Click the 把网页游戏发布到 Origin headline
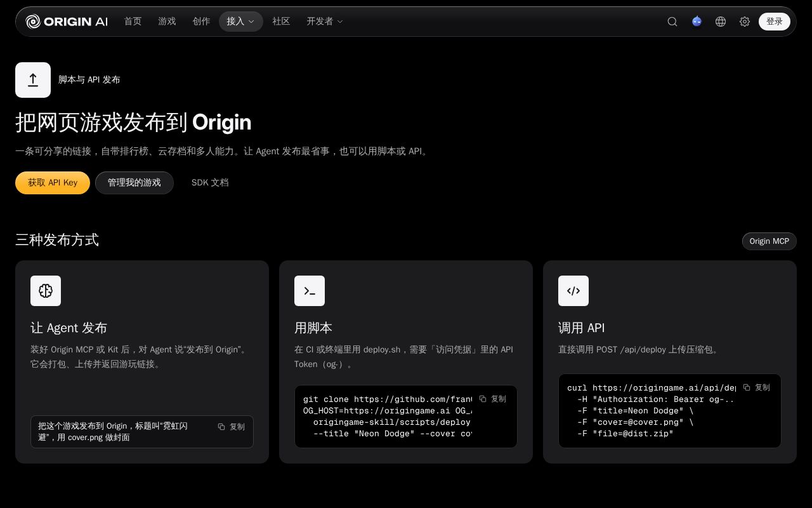This screenshot has width=812, height=508. point(133,123)
